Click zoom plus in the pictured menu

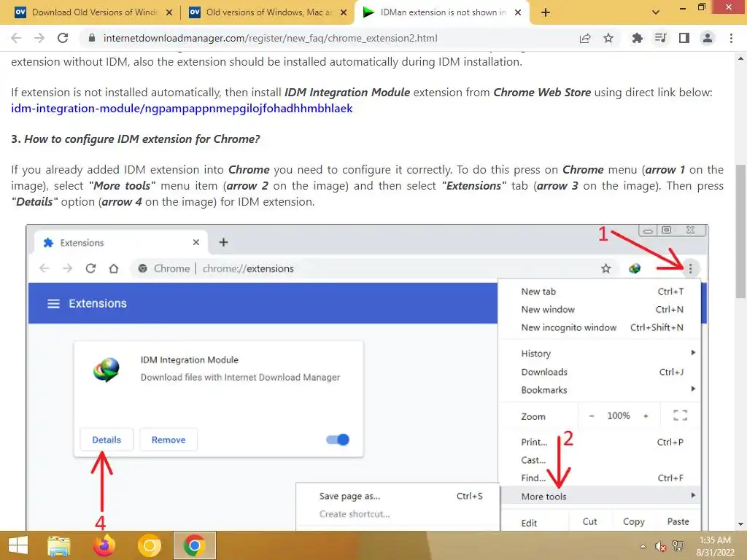tap(646, 416)
